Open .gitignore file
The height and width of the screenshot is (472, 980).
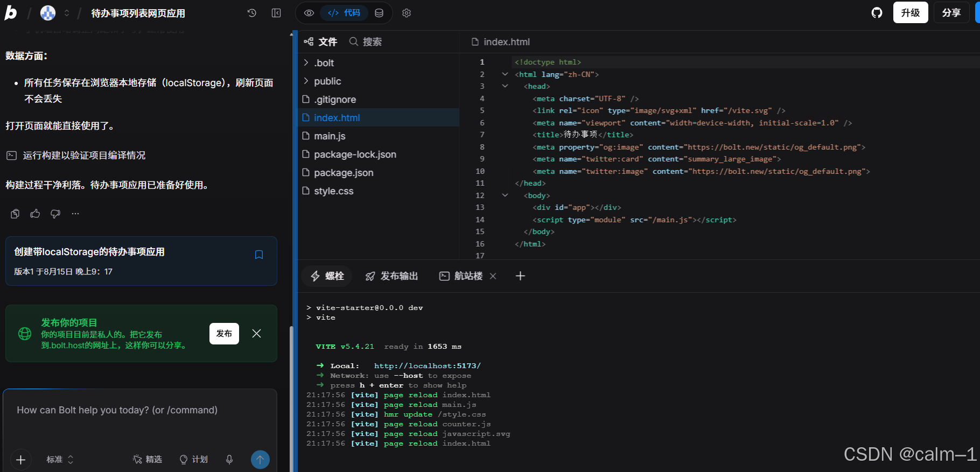(x=379, y=100)
